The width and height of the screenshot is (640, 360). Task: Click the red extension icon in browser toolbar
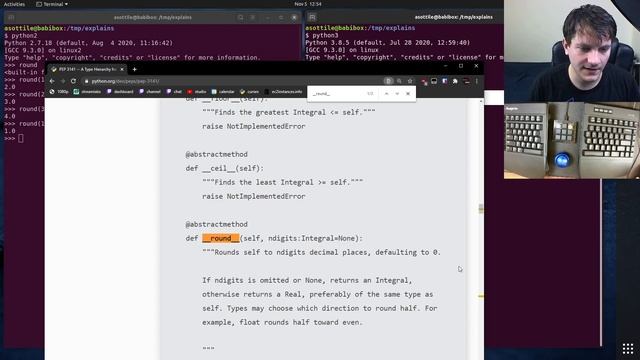click(424, 82)
